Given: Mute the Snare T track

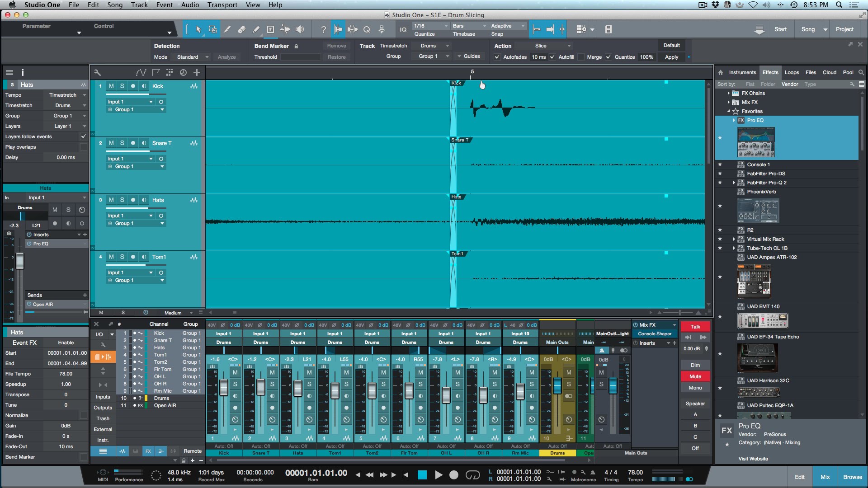Looking at the screenshot, I should click(x=111, y=143).
